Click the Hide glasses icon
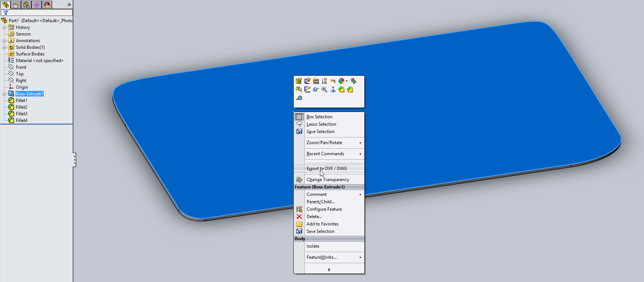This screenshot has height=282, width=644. [316, 89]
